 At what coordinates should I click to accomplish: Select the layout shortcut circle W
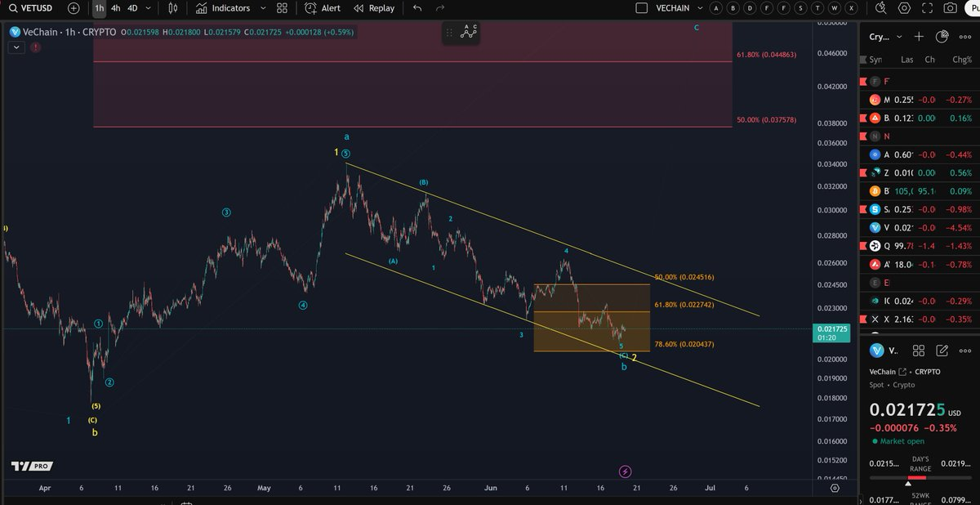tap(835, 8)
